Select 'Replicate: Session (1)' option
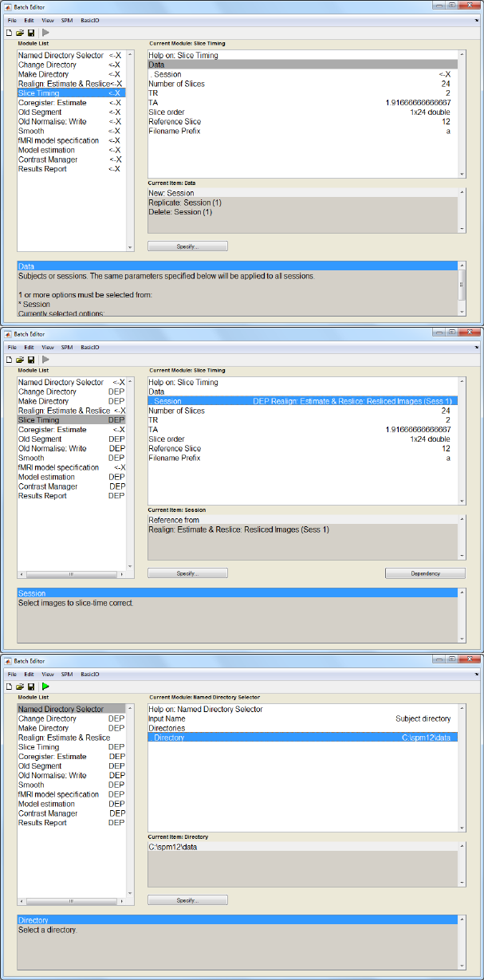Screen dimensions: 484x980 302,203
